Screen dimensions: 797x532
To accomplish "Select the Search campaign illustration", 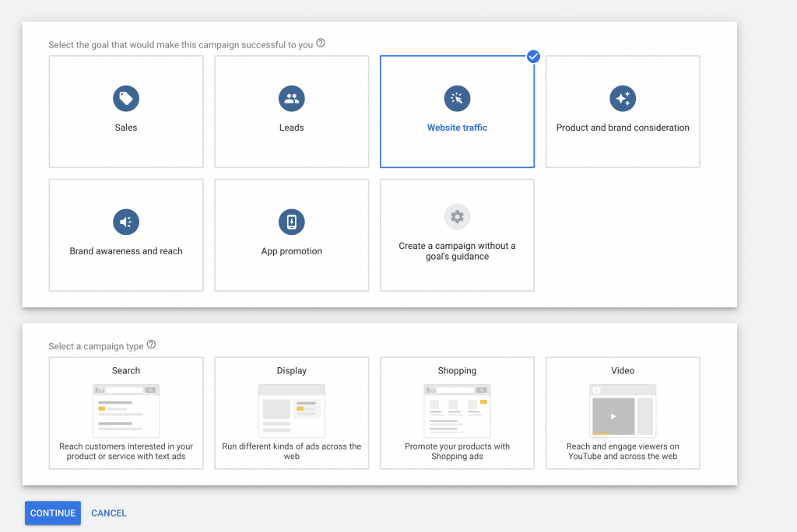I will click(126, 411).
